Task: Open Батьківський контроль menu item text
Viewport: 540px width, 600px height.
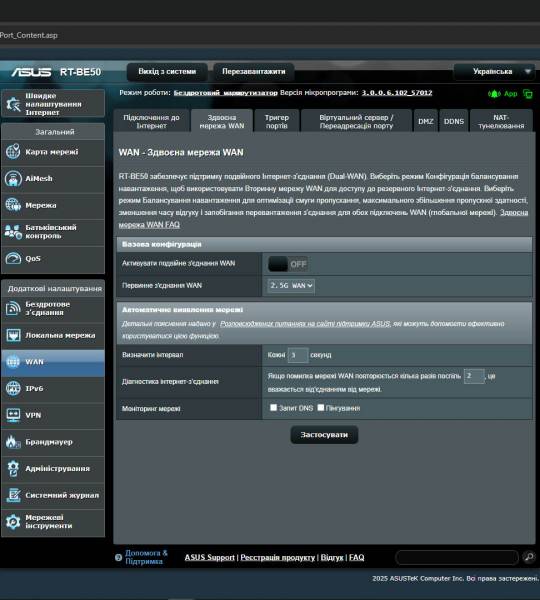Action: (x=51, y=232)
